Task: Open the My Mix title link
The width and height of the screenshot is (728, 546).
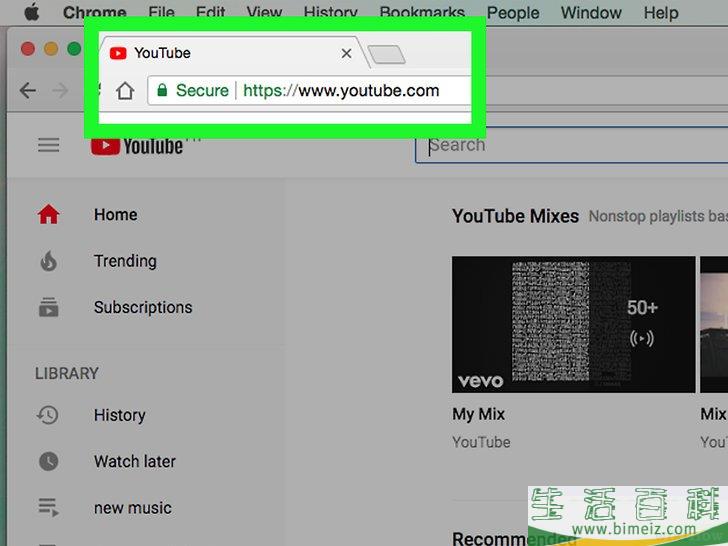Action: [479, 414]
